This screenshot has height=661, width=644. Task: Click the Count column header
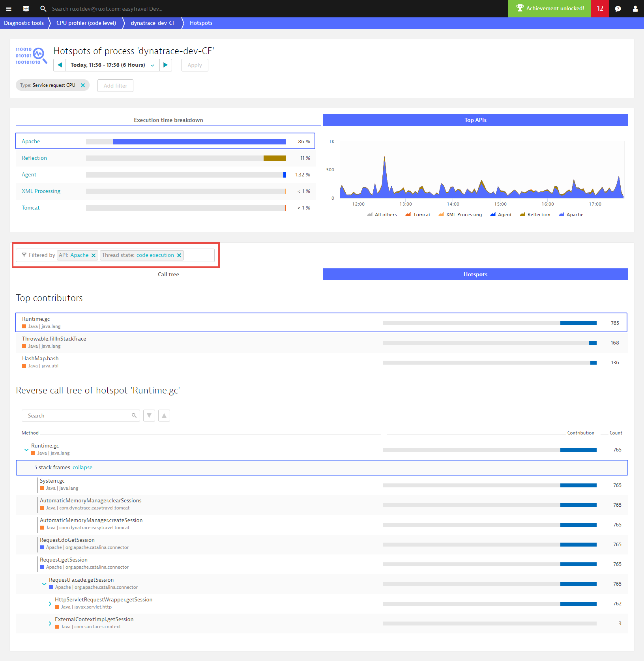[x=616, y=433]
